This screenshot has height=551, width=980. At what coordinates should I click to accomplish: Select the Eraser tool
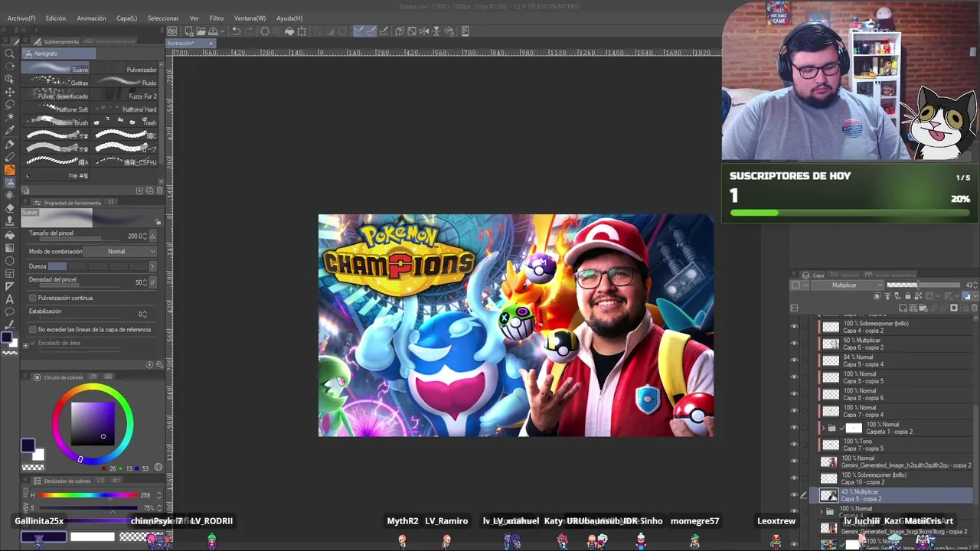pyautogui.click(x=10, y=208)
